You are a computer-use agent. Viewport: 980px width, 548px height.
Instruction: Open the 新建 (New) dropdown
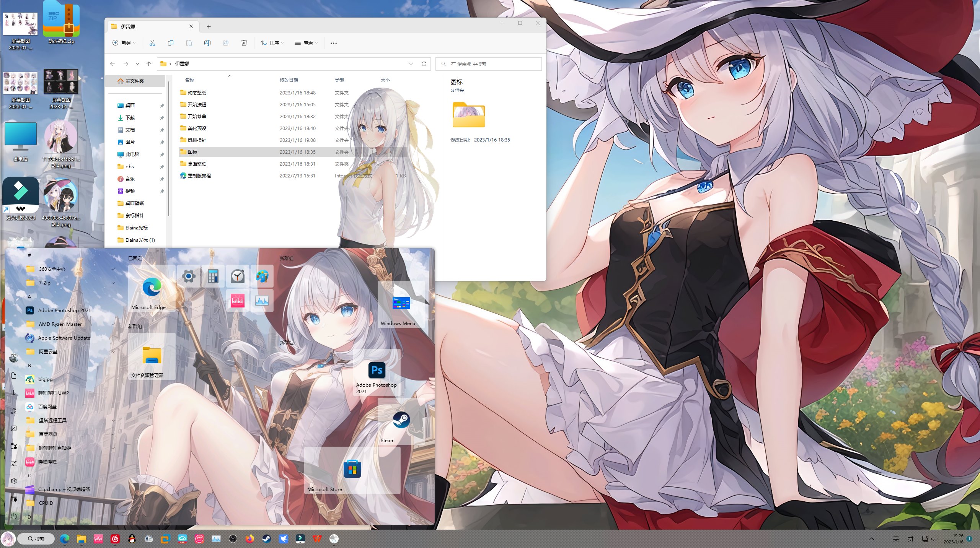(x=124, y=43)
